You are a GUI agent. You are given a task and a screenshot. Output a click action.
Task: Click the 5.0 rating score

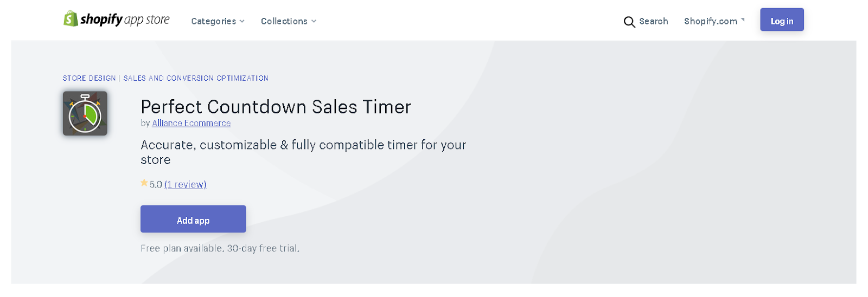tap(156, 184)
